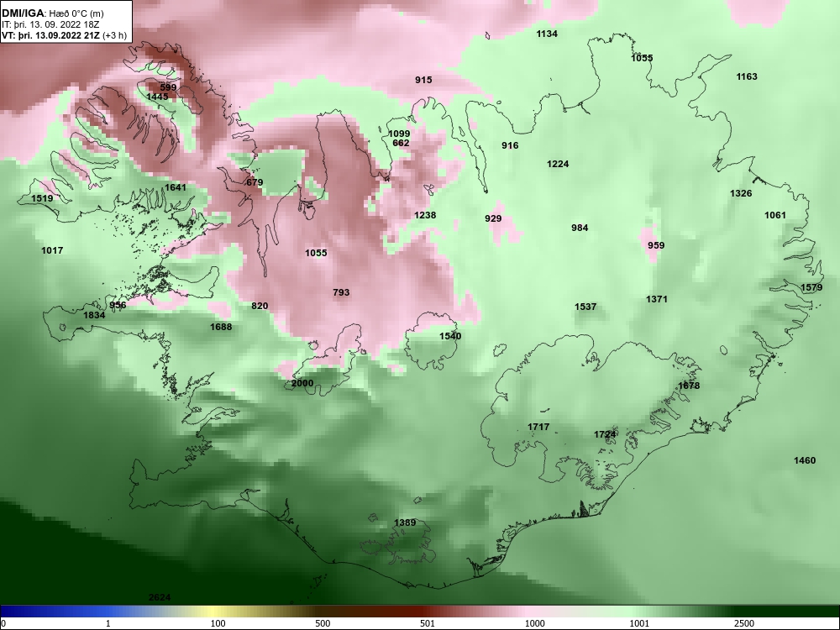
Task: Click the 1163 height value on the map
Action: click(747, 76)
